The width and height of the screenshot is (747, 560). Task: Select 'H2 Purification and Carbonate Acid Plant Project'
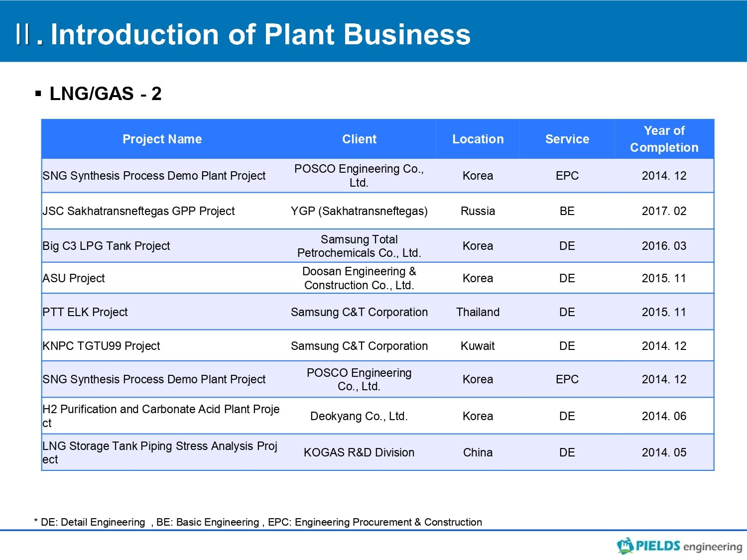click(161, 416)
